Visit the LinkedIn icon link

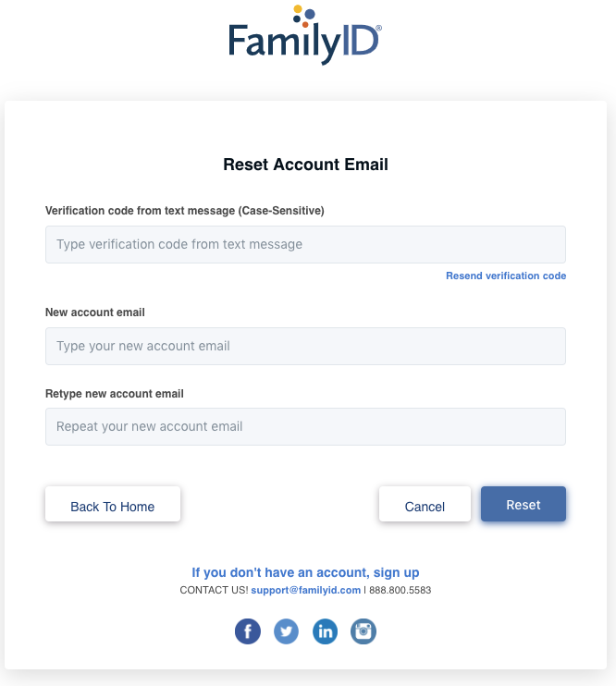[325, 631]
